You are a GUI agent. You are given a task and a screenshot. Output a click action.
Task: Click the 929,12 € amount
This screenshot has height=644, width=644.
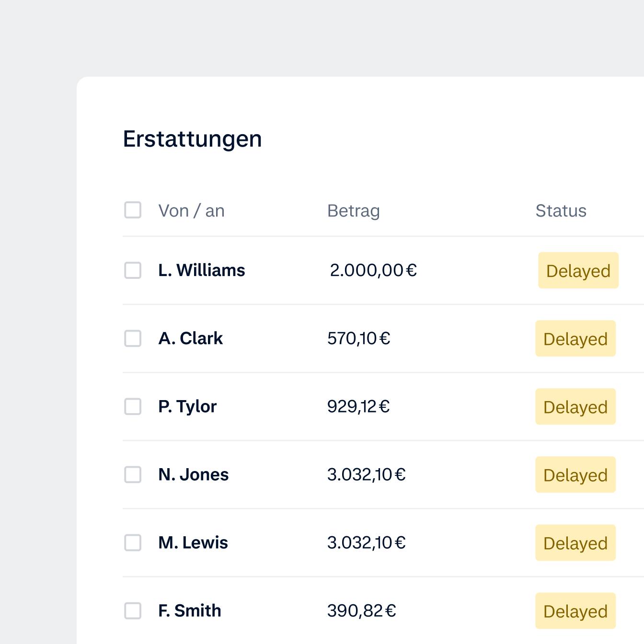pyautogui.click(x=358, y=406)
